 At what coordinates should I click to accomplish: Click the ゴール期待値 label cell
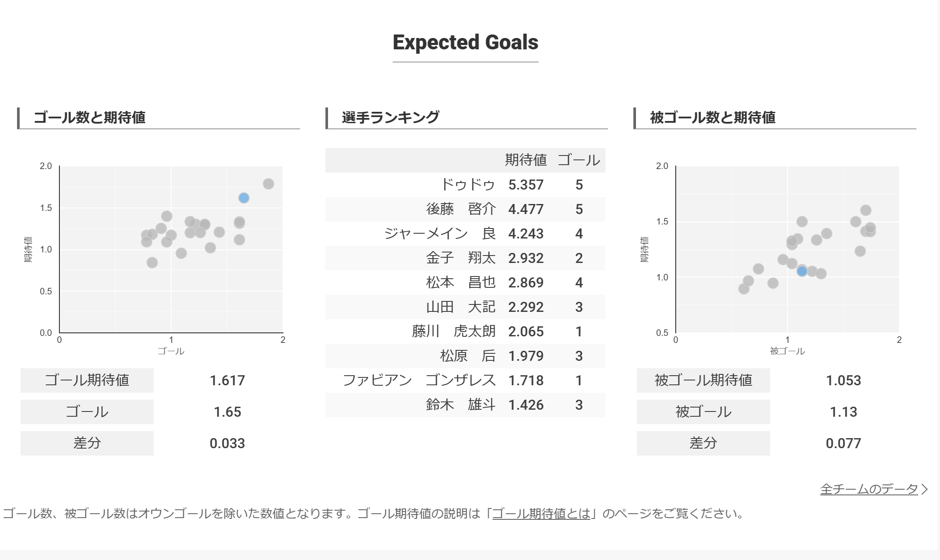87,380
